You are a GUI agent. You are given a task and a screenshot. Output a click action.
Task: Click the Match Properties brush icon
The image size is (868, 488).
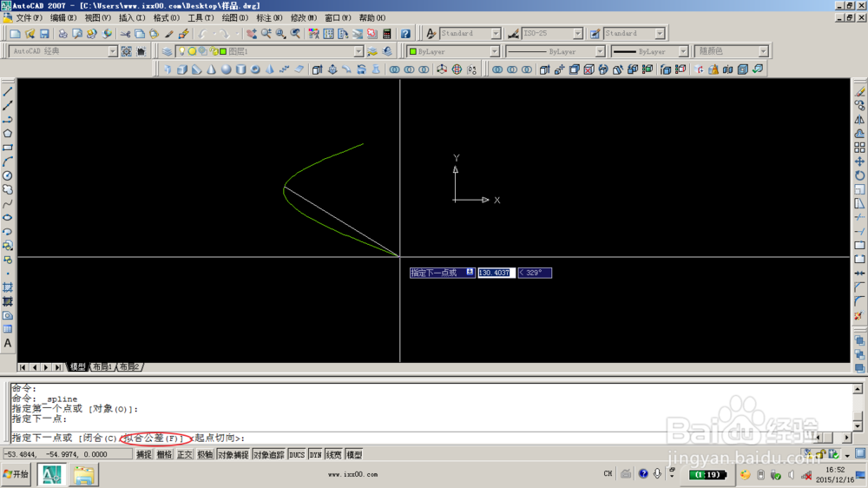[183, 34]
